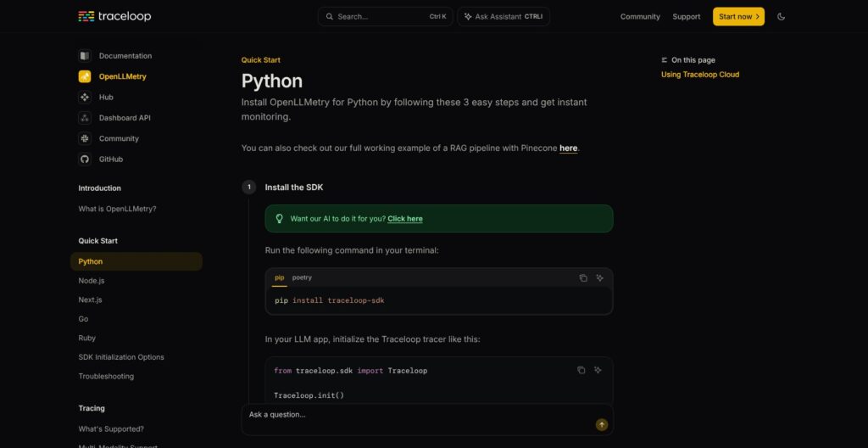The height and width of the screenshot is (448, 868).
Task: Click the Hub sidebar label
Action: pyautogui.click(x=106, y=97)
